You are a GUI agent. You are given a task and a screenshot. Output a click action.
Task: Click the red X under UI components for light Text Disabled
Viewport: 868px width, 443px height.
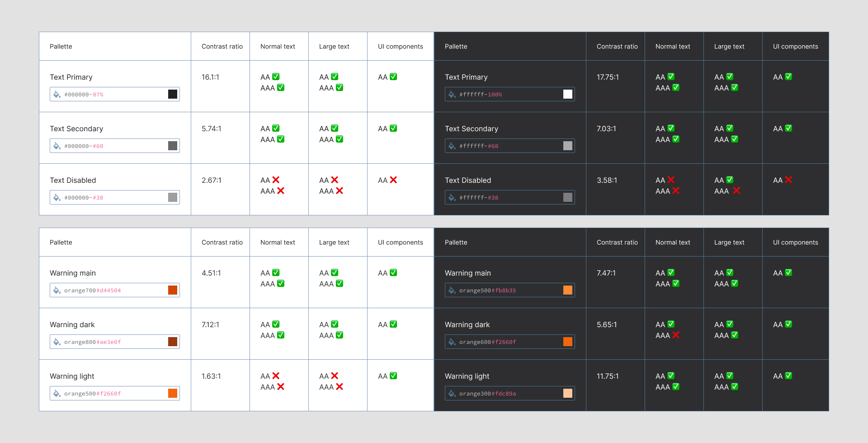click(393, 180)
